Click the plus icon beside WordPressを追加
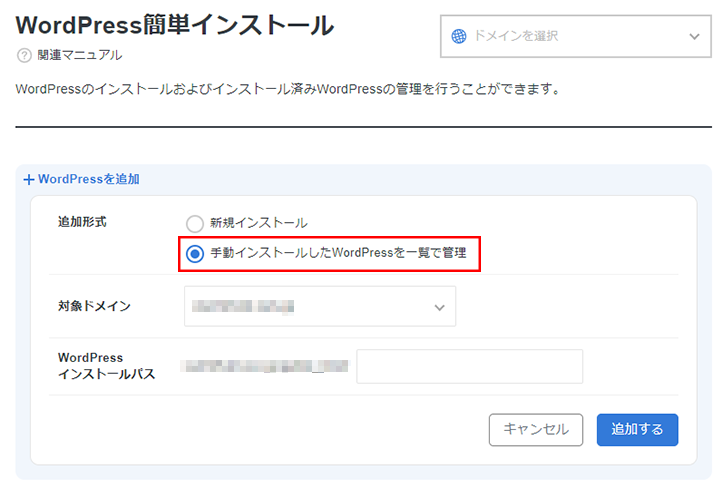The image size is (722, 488). tap(29, 180)
